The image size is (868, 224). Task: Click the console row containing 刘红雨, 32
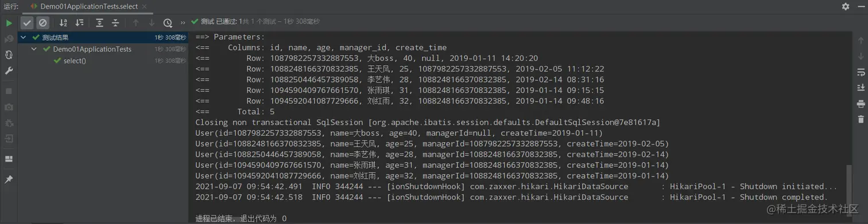[400, 101]
